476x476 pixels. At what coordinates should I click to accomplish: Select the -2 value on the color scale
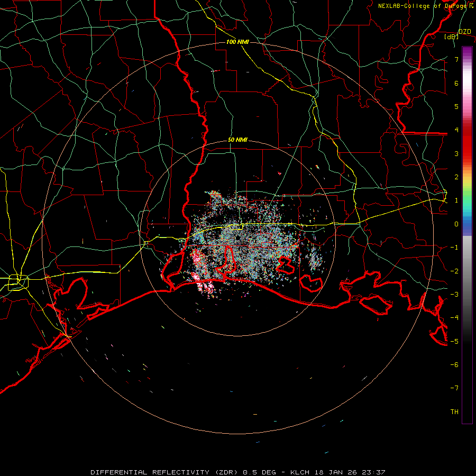[454, 271]
